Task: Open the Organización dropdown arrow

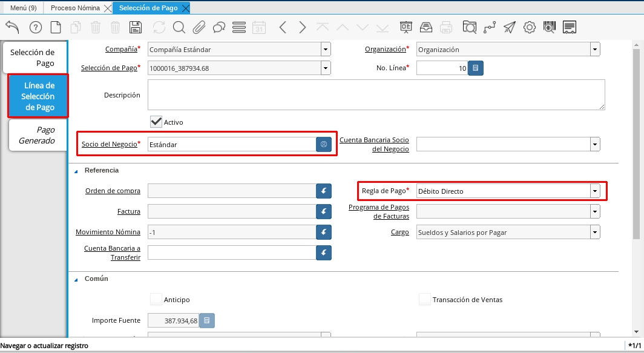Action: click(595, 49)
